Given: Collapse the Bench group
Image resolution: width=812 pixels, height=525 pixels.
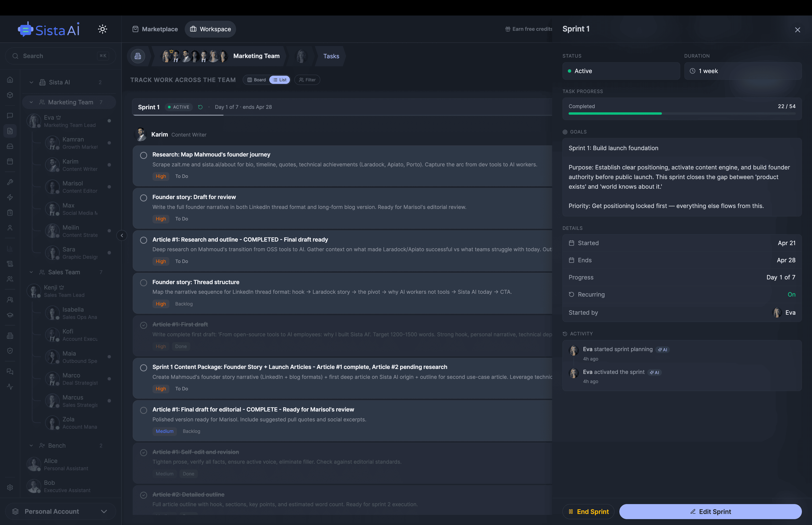Looking at the screenshot, I should tap(31, 446).
